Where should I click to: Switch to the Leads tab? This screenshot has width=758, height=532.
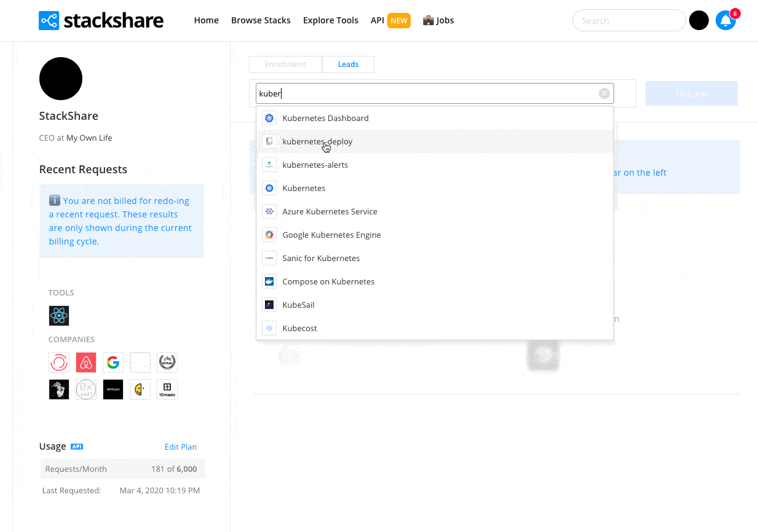348,64
